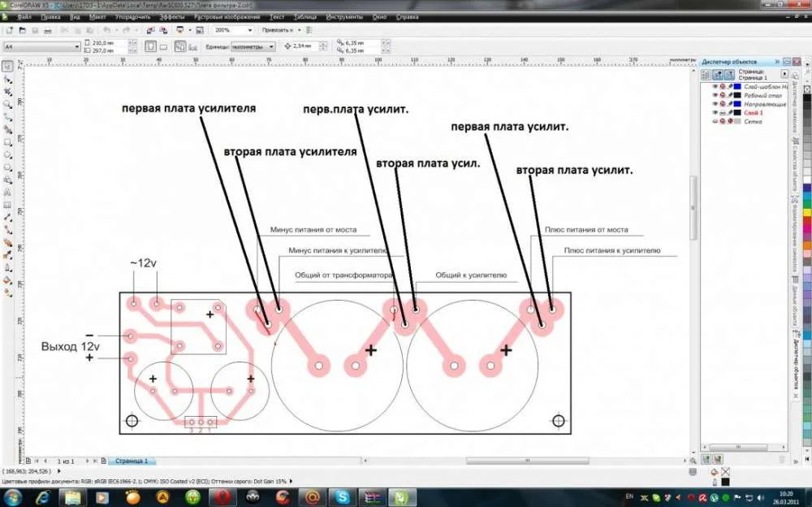Toggle visibility eye of Слой 1 layer
The image size is (812, 507).
click(x=715, y=112)
